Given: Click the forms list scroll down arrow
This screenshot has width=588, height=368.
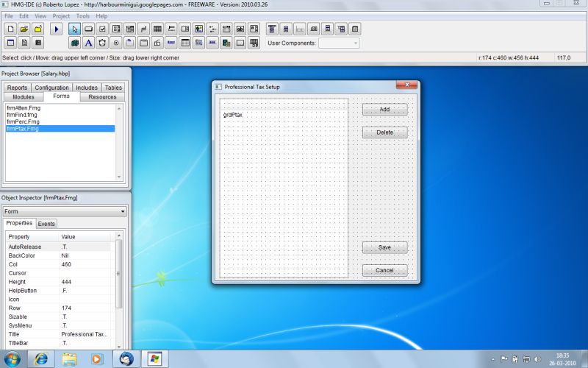Looking at the screenshot, I should (x=119, y=177).
